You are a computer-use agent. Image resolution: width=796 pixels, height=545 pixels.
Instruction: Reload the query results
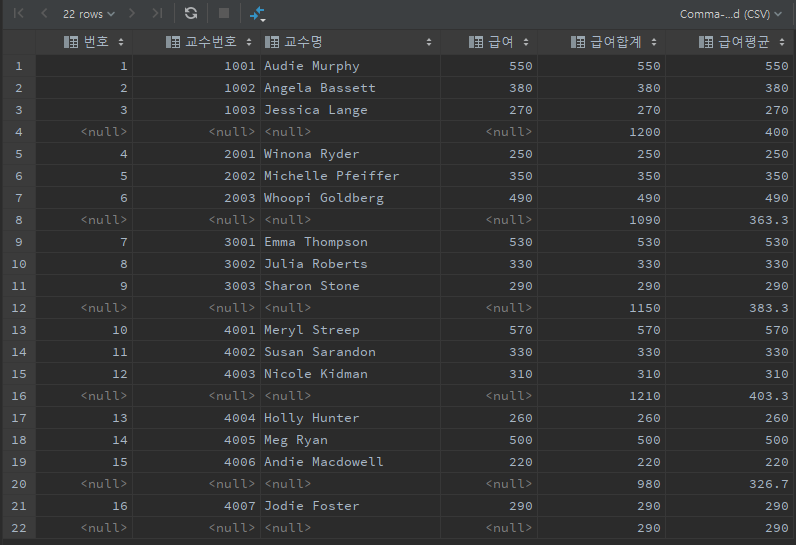pos(191,14)
